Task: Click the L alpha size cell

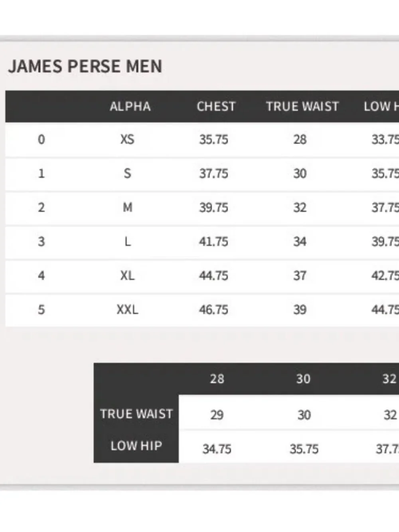Action: pyautogui.click(x=127, y=242)
